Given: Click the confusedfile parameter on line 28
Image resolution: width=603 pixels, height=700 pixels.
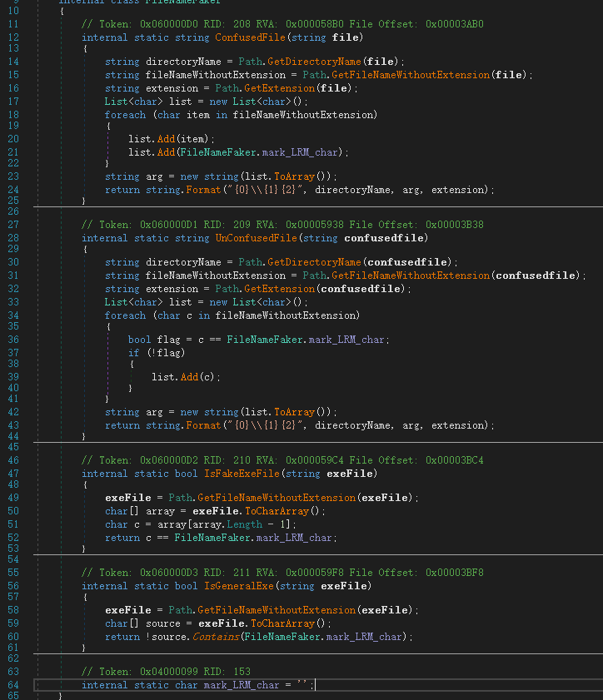Looking at the screenshot, I should 384,238.
